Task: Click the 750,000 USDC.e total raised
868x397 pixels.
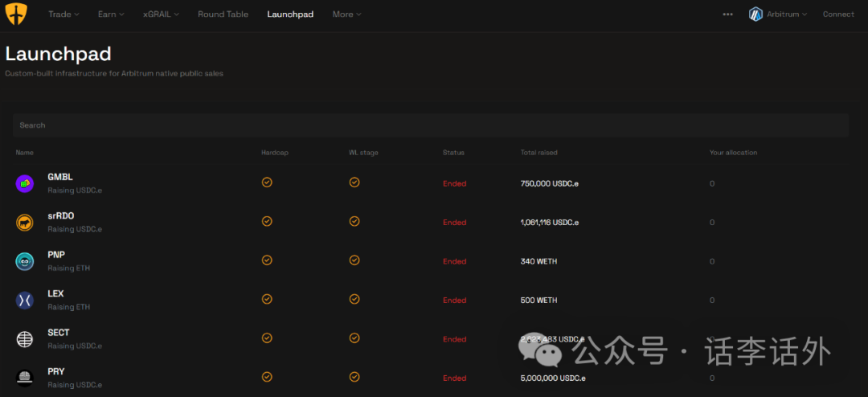Action: (x=549, y=184)
